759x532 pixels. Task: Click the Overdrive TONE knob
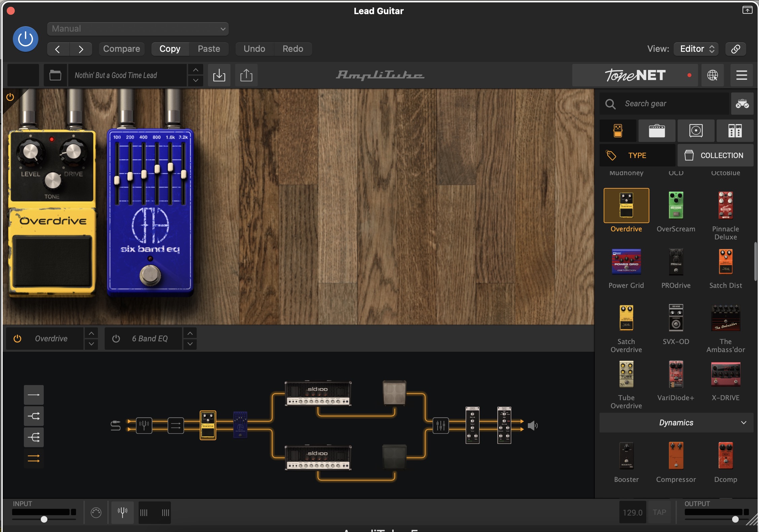[x=52, y=181]
